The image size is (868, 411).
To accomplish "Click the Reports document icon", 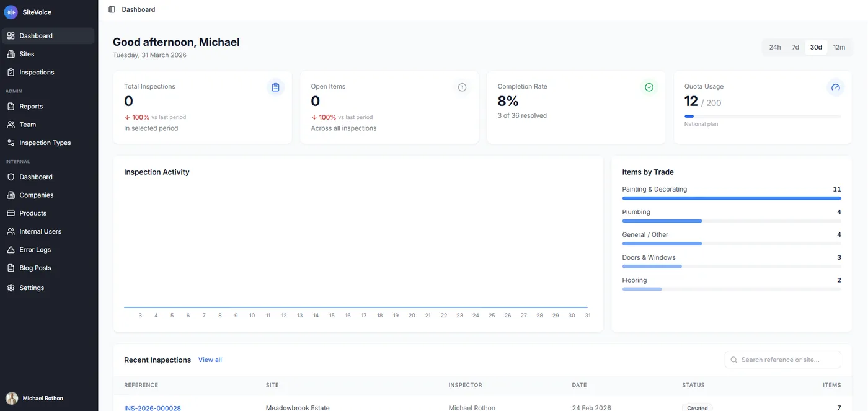I will pyautogui.click(x=11, y=106).
